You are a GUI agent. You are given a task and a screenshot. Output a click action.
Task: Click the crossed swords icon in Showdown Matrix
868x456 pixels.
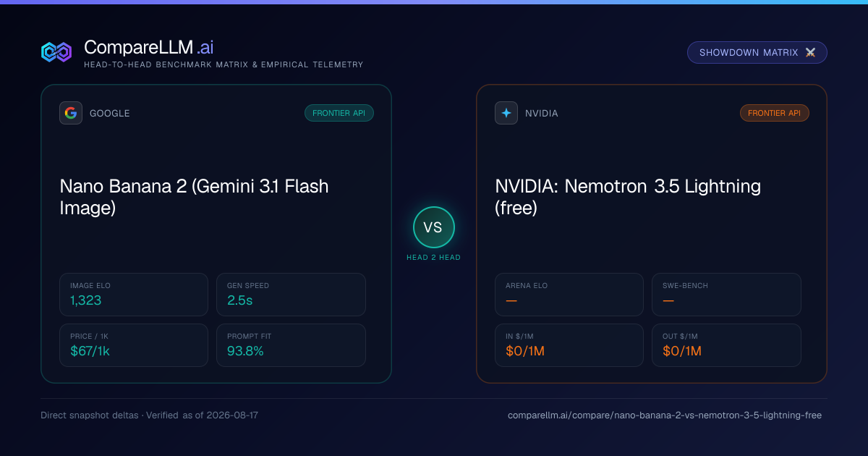(810, 53)
